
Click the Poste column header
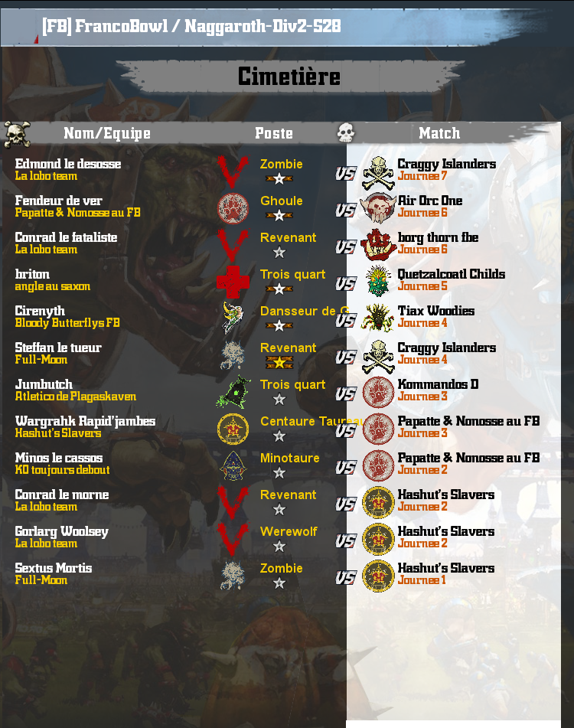pos(274,134)
